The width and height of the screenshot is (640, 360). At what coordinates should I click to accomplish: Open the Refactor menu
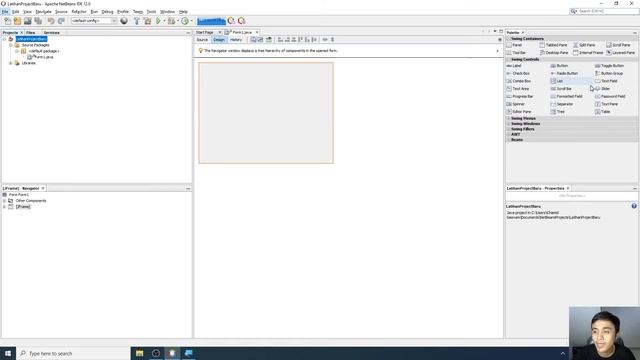pos(79,12)
